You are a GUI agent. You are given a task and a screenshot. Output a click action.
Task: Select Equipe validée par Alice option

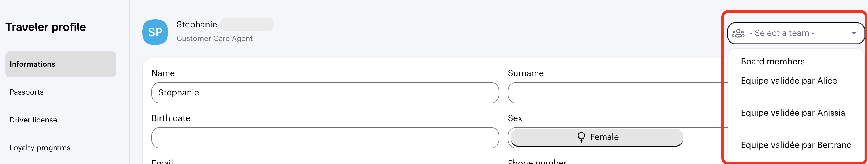(789, 81)
